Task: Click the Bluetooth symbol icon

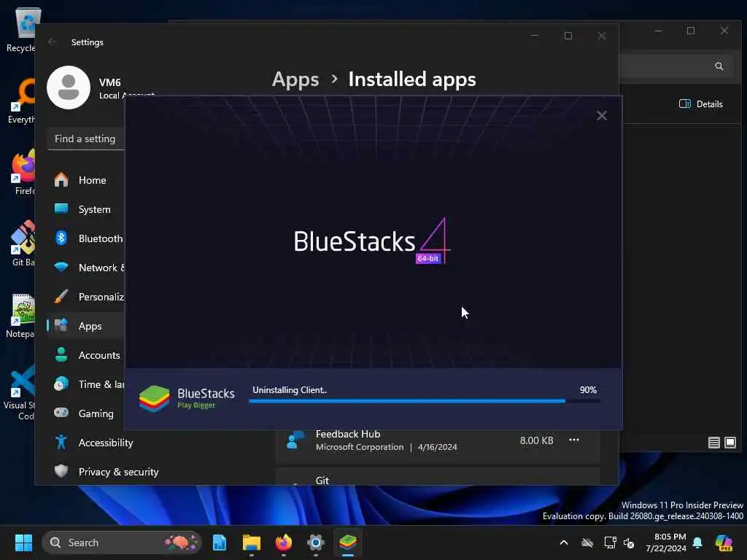Action: pos(61,238)
